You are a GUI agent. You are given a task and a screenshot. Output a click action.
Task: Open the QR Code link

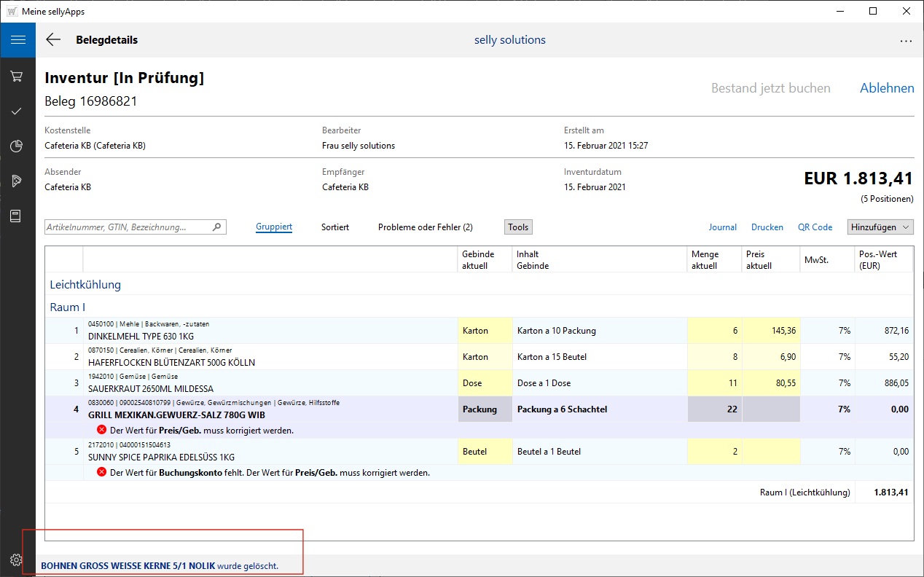[815, 227]
